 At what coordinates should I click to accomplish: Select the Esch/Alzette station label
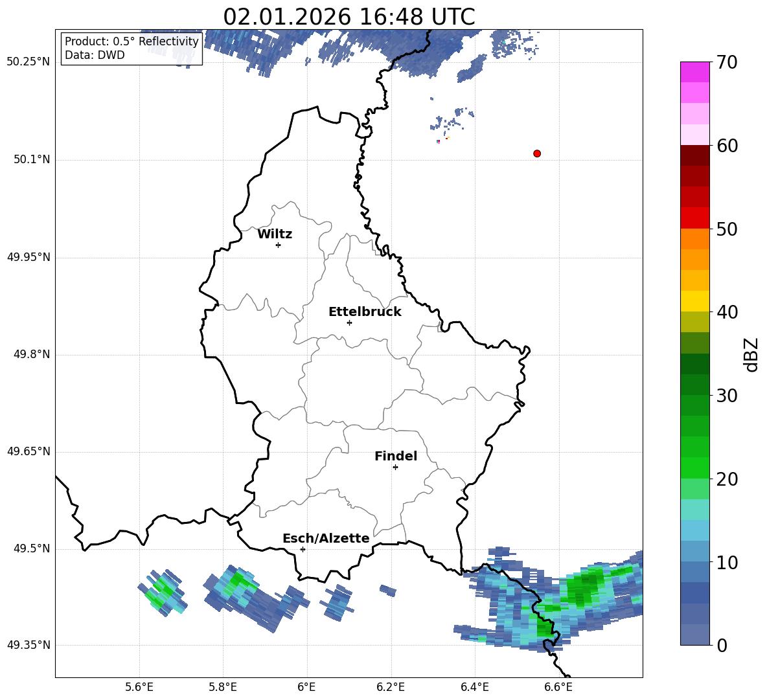(326, 539)
